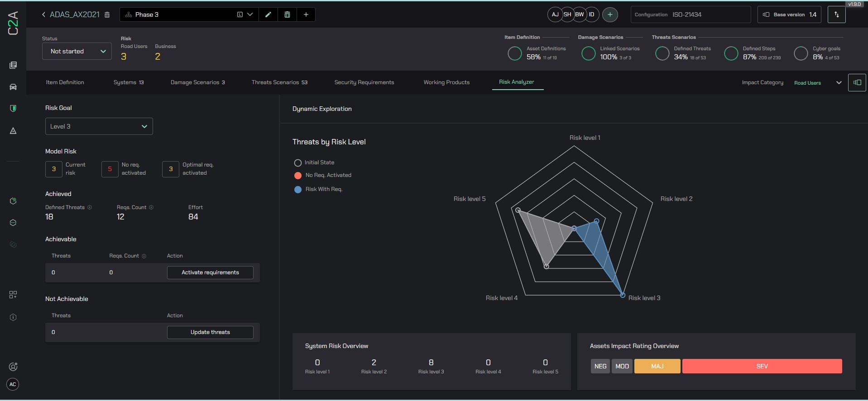This screenshot has width=868, height=401.
Task: Open user settings icon above AC avatar
Action: (x=13, y=367)
